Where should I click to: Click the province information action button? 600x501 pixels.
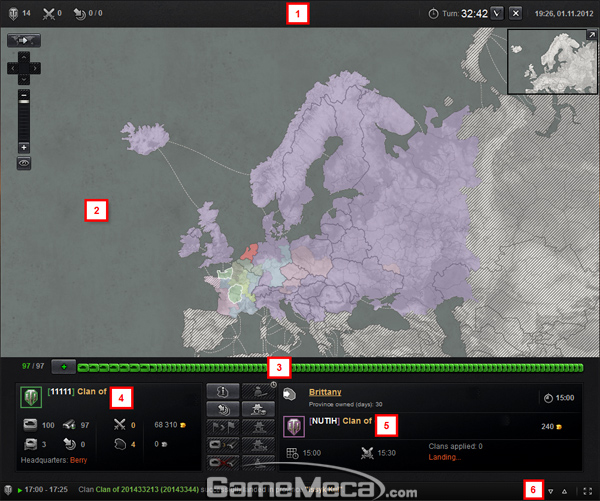tap(223, 392)
